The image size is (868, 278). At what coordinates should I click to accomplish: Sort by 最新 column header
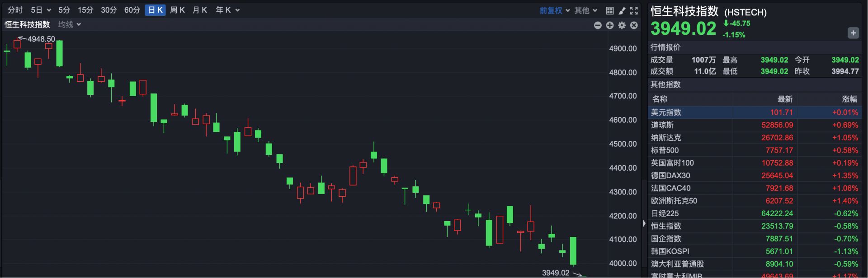point(785,99)
